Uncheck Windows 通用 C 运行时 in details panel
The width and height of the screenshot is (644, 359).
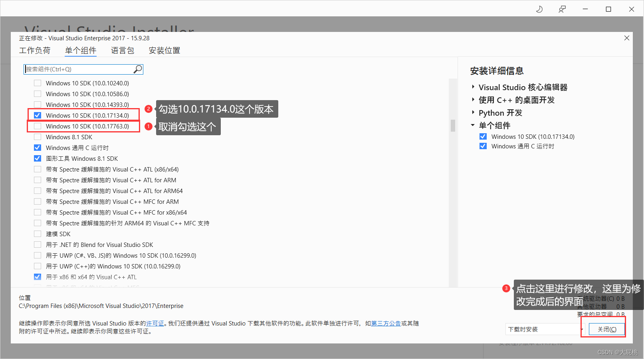tap(483, 146)
